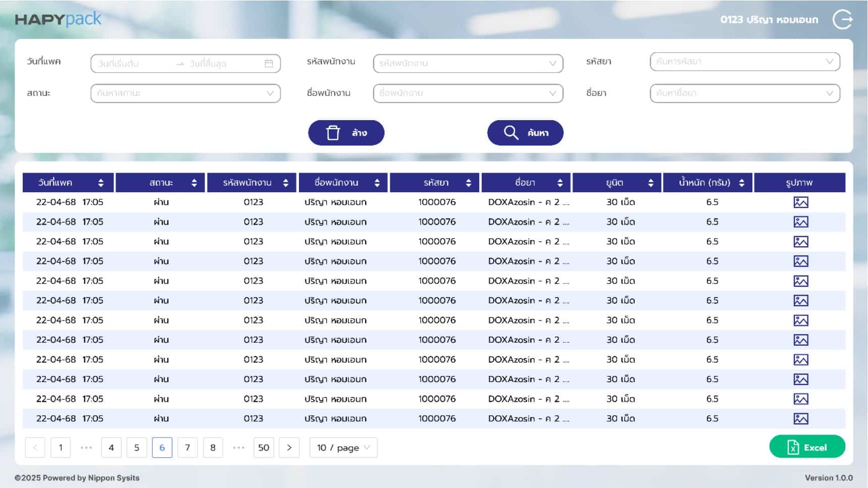Screen dimensions: 868x488
Task: Click the ล้าง clear button
Action: (x=346, y=132)
